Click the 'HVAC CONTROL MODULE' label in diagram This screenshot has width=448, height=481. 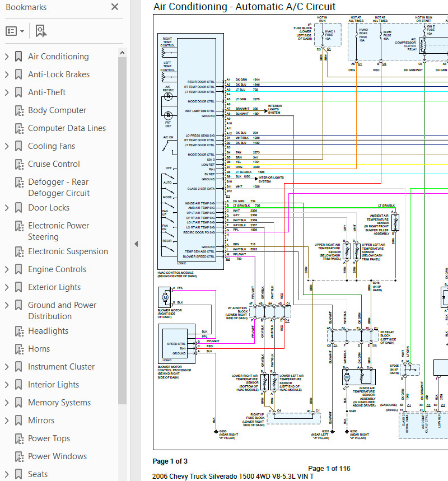[175, 272]
